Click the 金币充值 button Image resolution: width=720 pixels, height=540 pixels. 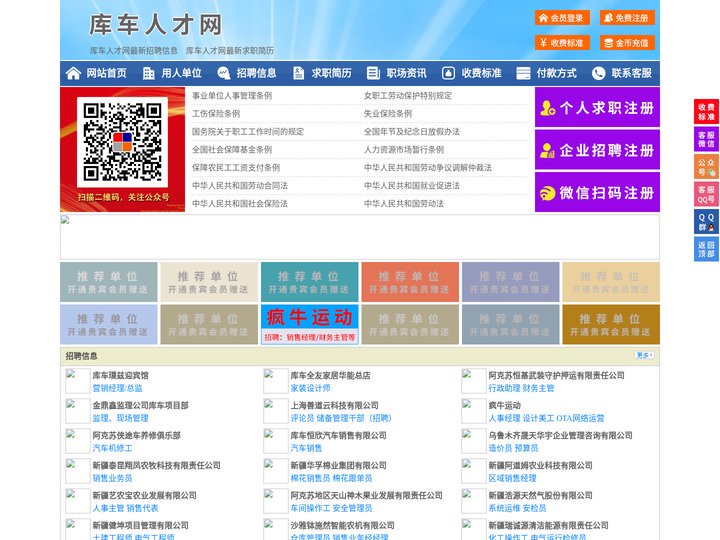[627, 43]
